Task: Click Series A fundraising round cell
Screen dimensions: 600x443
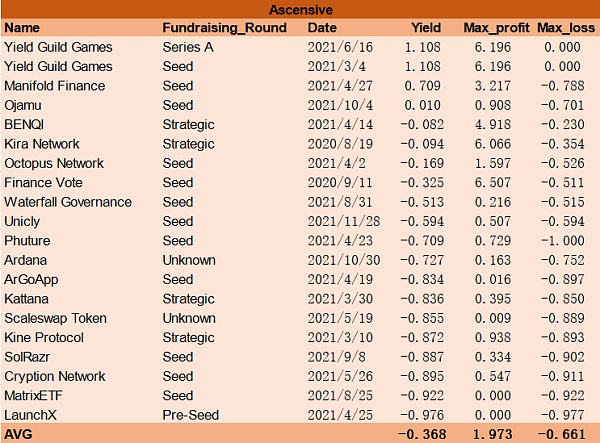Action: tap(188, 47)
